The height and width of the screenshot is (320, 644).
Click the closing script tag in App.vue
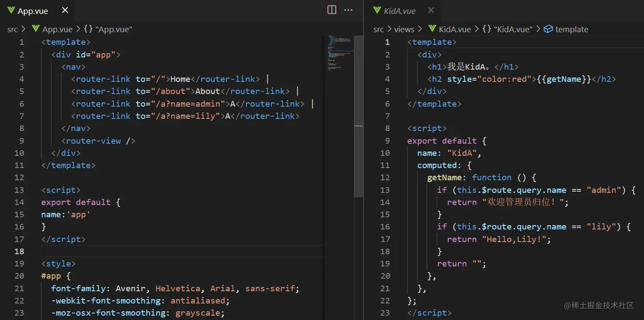coord(63,239)
